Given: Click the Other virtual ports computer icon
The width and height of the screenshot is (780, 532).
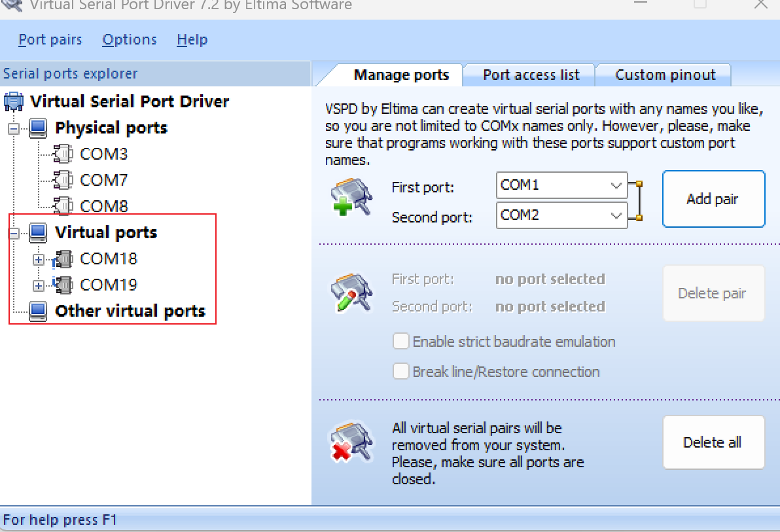Looking at the screenshot, I should click(39, 311).
